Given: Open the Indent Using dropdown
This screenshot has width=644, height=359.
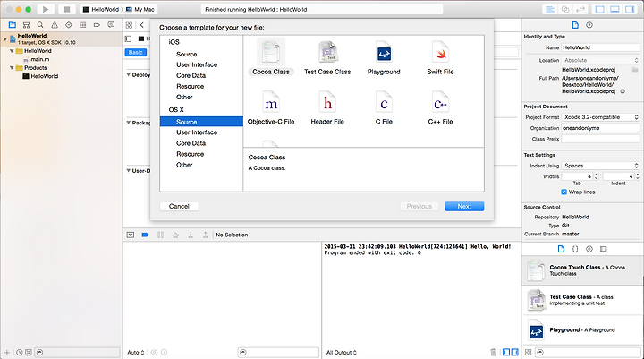Looking at the screenshot, I should click(600, 166).
